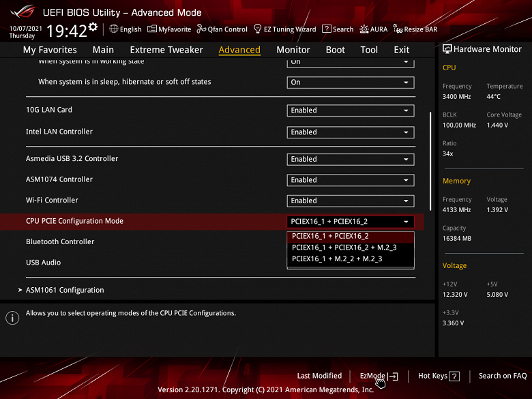The height and width of the screenshot is (399, 532).
Task: Click CPU frequency value 3400 MHz
Action: pyautogui.click(x=456, y=97)
